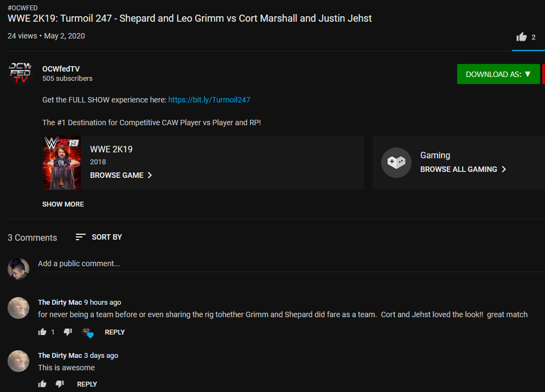The width and height of the screenshot is (545, 392).
Task: Click the 3 Comments count
Action: (33, 237)
